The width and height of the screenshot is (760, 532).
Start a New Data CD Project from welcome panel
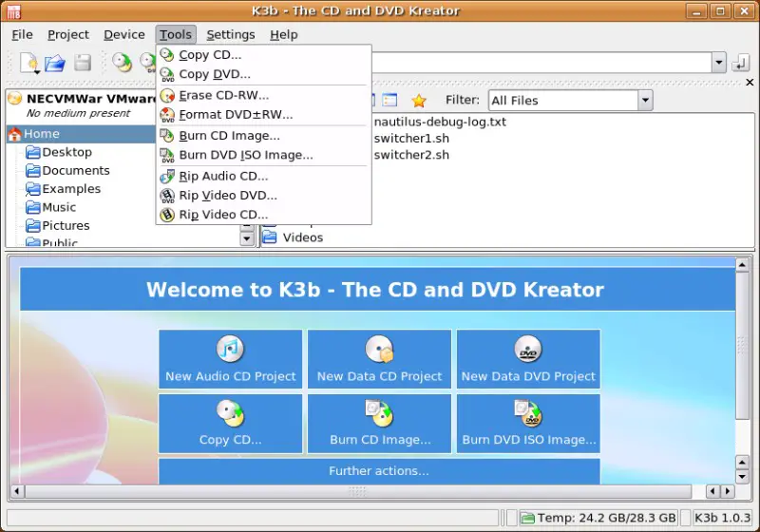point(379,359)
